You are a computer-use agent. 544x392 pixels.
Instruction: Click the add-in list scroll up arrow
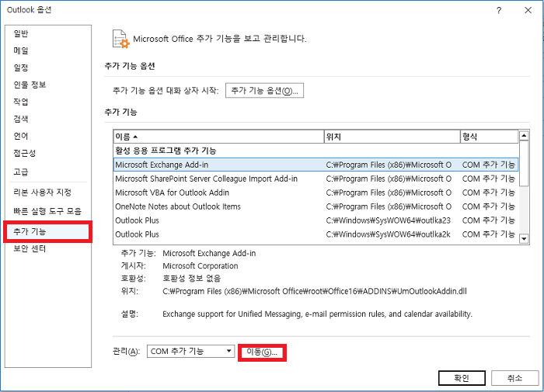pyautogui.click(x=524, y=136)
